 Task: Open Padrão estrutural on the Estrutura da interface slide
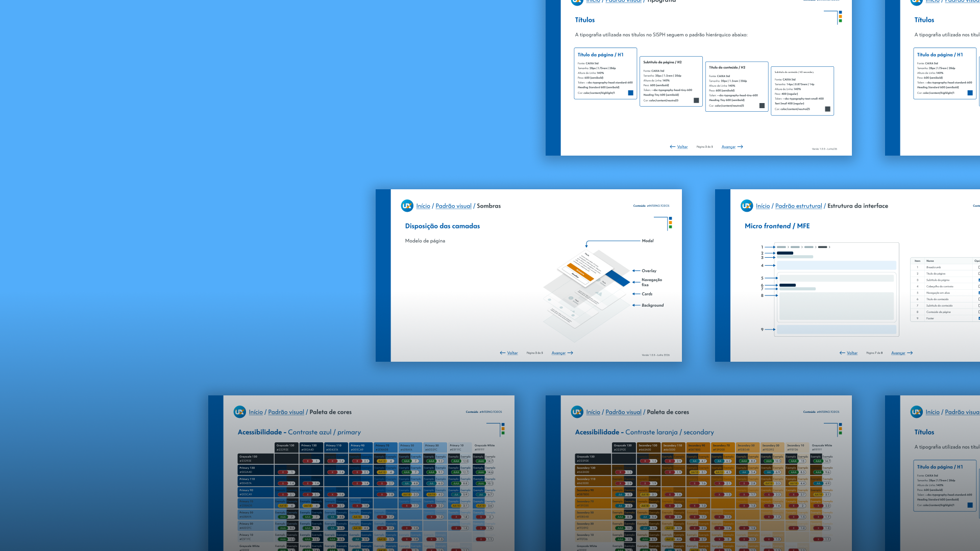point(798,206)
